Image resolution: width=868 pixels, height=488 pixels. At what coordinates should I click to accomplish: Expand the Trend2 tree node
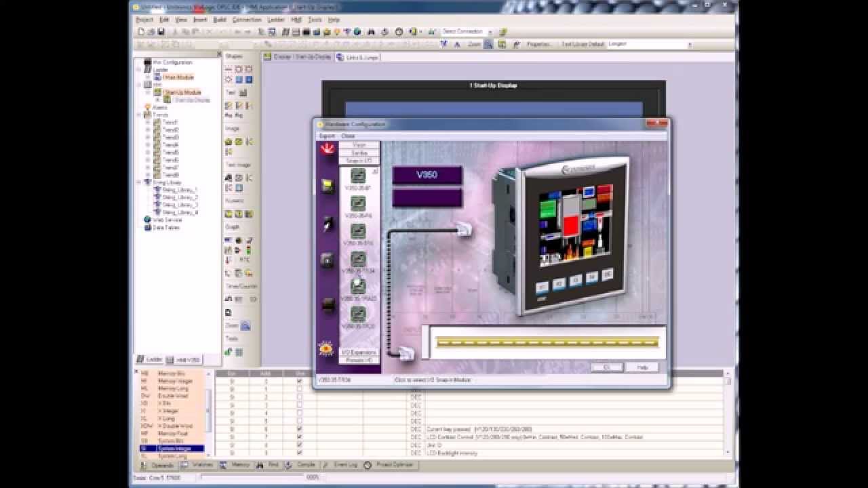click(x=148, y=130)
